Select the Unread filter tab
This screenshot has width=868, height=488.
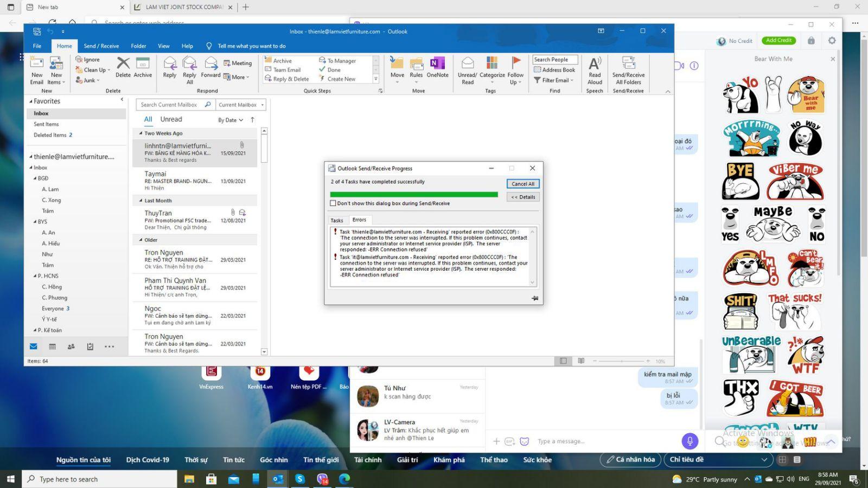[x=171, y=119]
